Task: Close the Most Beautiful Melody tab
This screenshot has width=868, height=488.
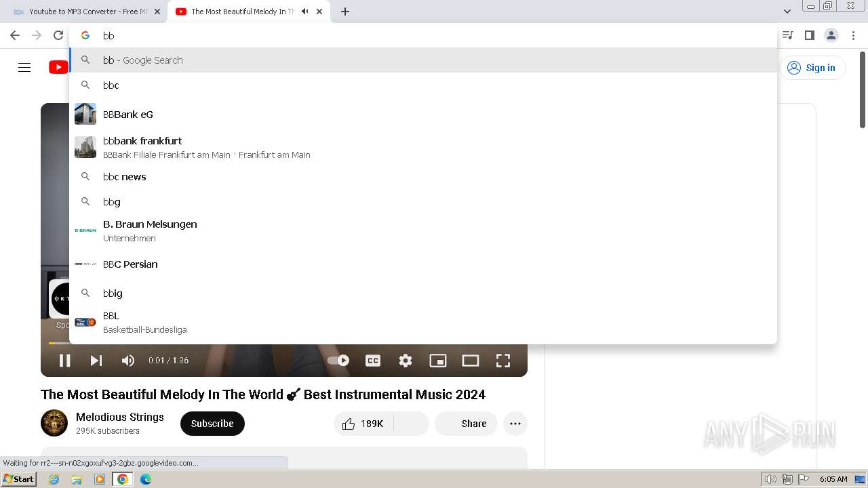Action: [319, 12]
